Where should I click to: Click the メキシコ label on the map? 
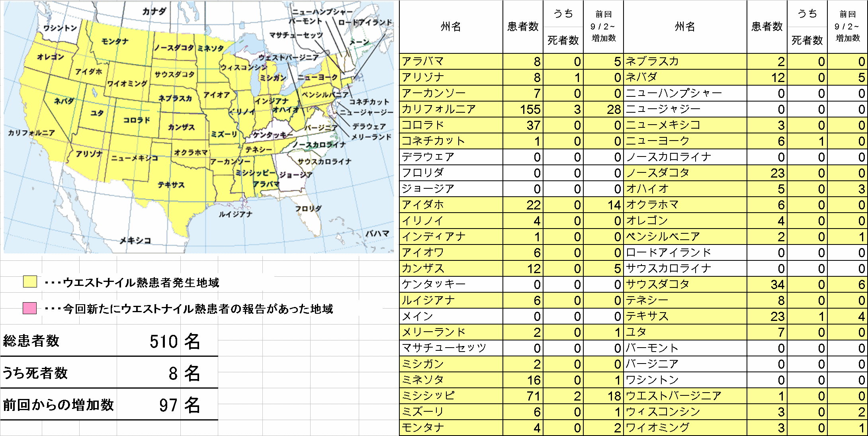pyautogui.click(x=135, y=240)
